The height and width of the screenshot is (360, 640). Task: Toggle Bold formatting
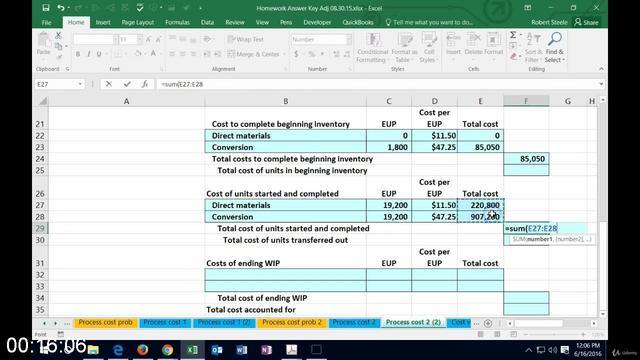[78, 54]
